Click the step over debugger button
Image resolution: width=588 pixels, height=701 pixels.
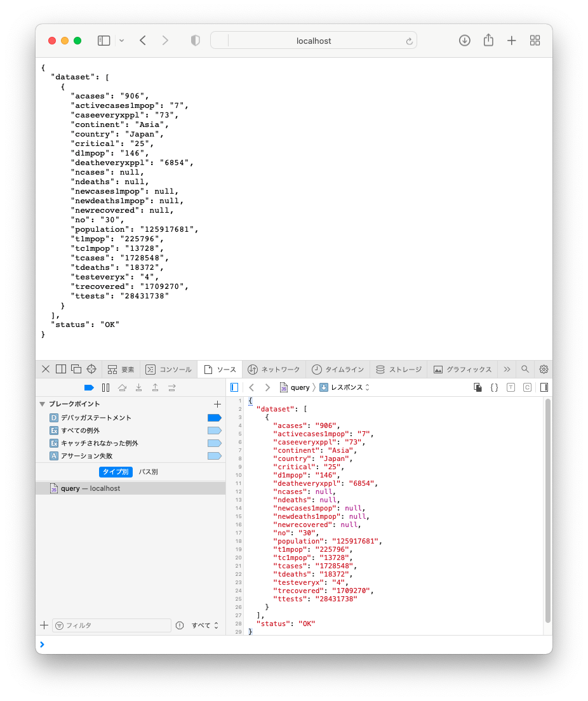coord(122,387)
